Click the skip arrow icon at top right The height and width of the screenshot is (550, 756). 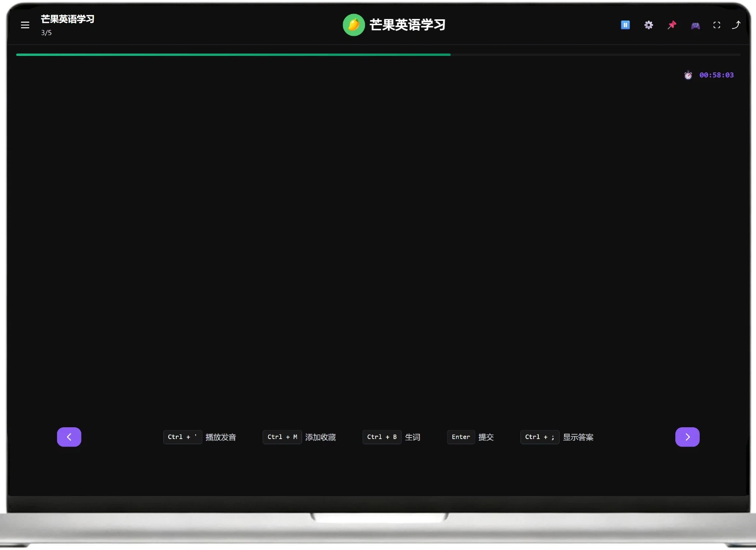(737, 25)
